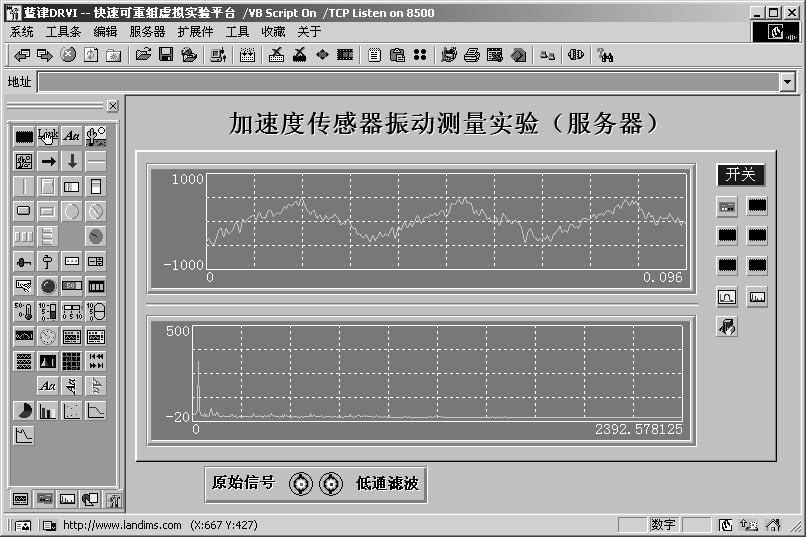The height and width of the screenshot is (537, 806).
Task: Select the pie chart component in palette
Action: pos(24,410)
